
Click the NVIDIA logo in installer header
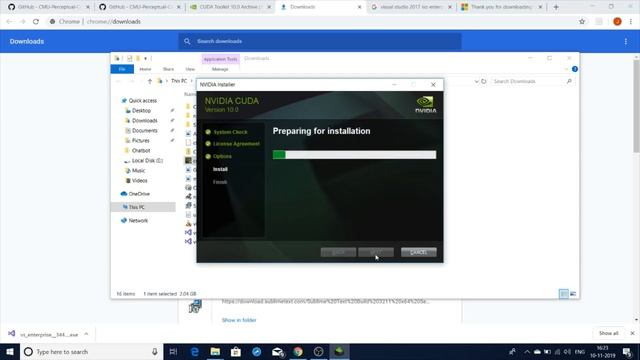point(426,104)
